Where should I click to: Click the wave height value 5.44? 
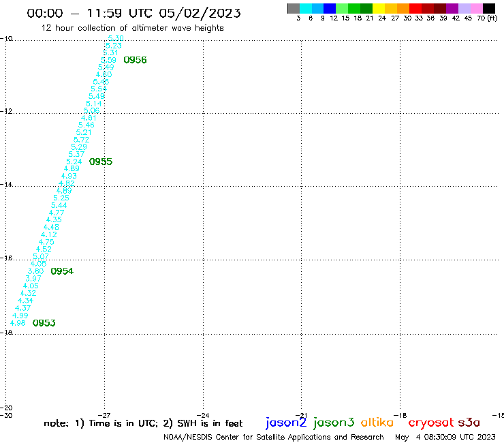(x=59, y=205)
